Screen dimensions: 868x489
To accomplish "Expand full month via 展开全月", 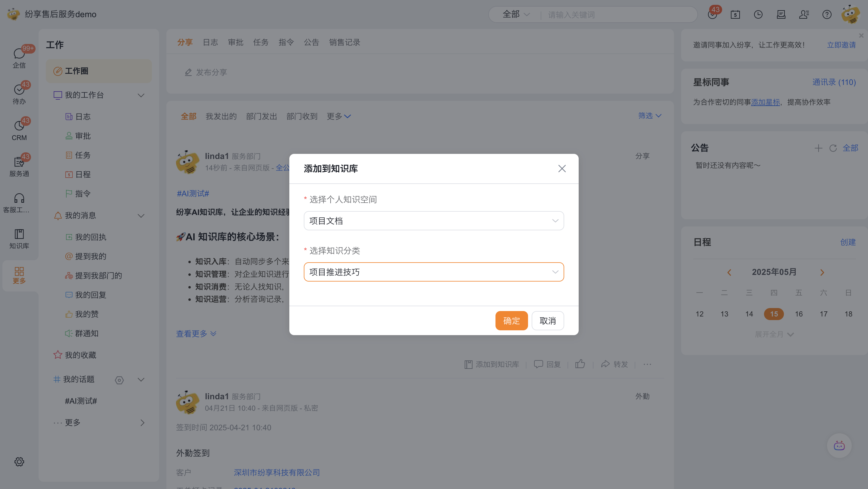I will point(774,334).
